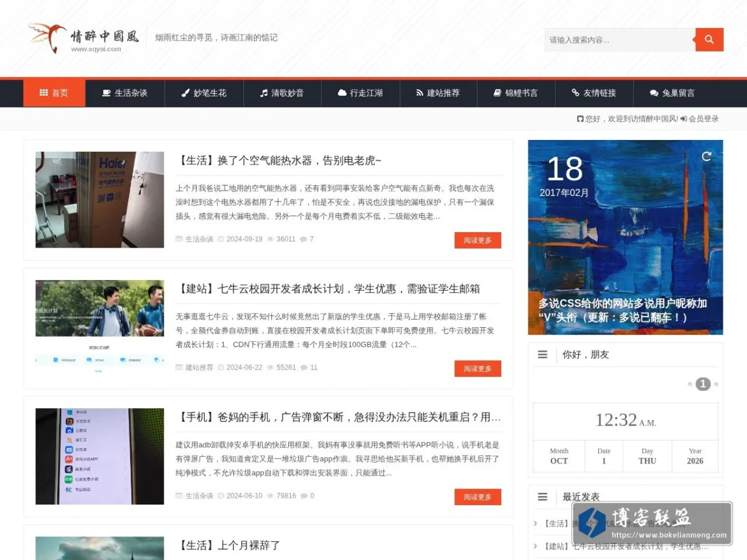
Task: Go to the 妙笔生花 section
Action: click(204, 93)
